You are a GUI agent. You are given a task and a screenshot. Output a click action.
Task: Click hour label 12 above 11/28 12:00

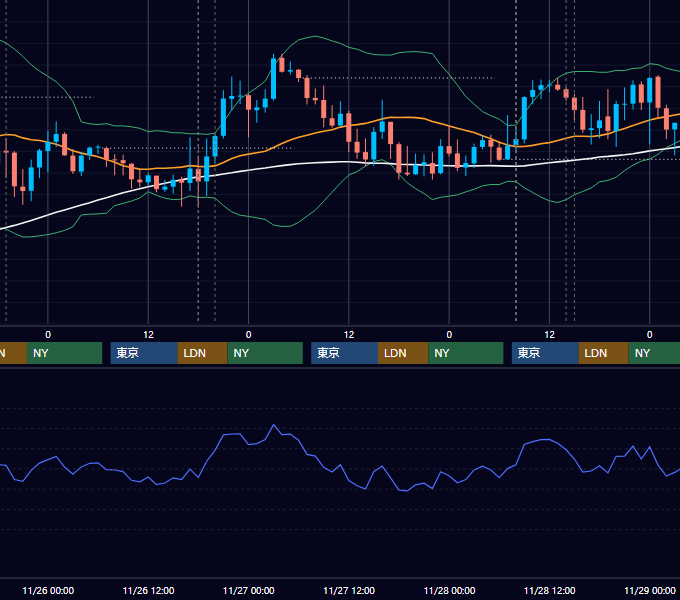tap(549, 335)
